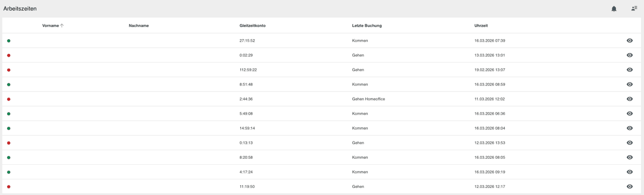Click green status dot of 14:59:14 row
Viewport: 644px width, 195px height.
point(9,128)
